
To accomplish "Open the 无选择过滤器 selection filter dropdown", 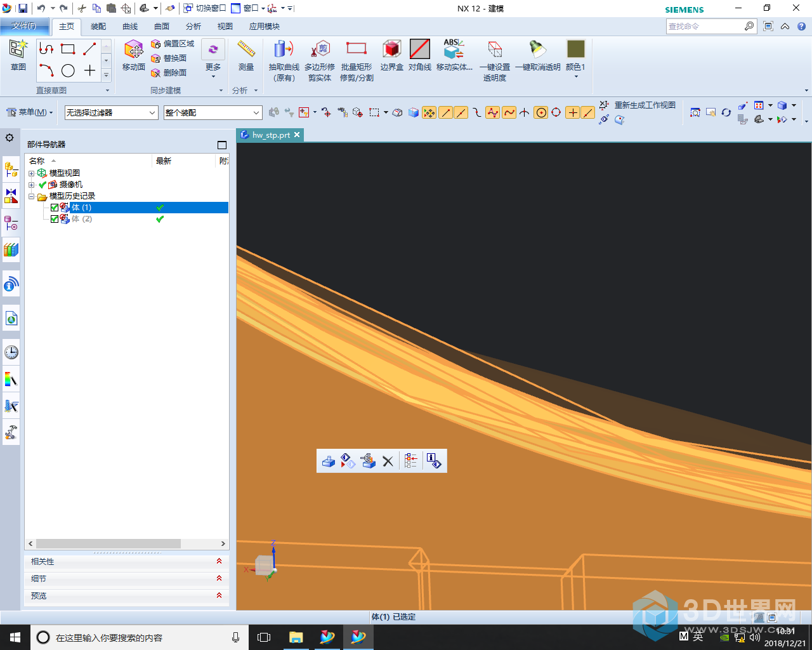I will tap(111, 112).
